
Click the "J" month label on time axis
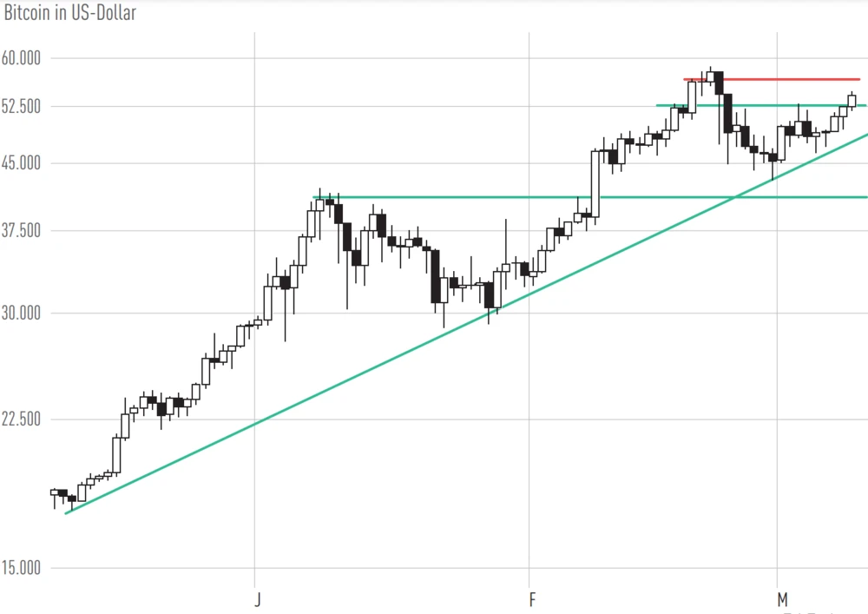[257, 599]
